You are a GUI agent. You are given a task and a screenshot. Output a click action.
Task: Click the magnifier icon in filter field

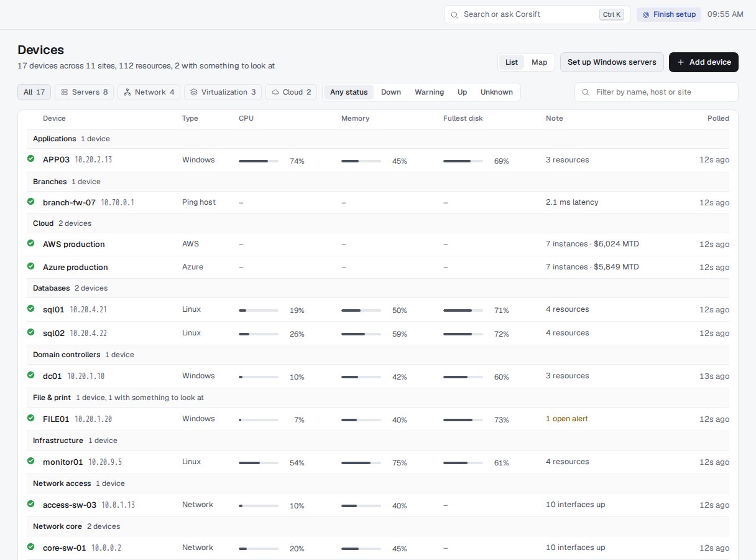click(x=586, y=92)
